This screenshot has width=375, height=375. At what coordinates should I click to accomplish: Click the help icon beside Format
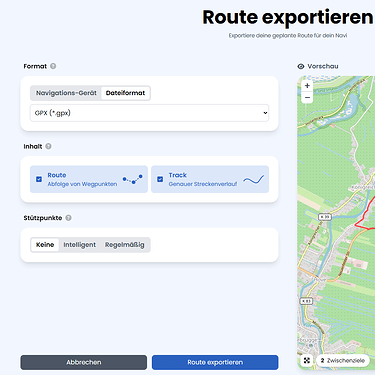53,66
